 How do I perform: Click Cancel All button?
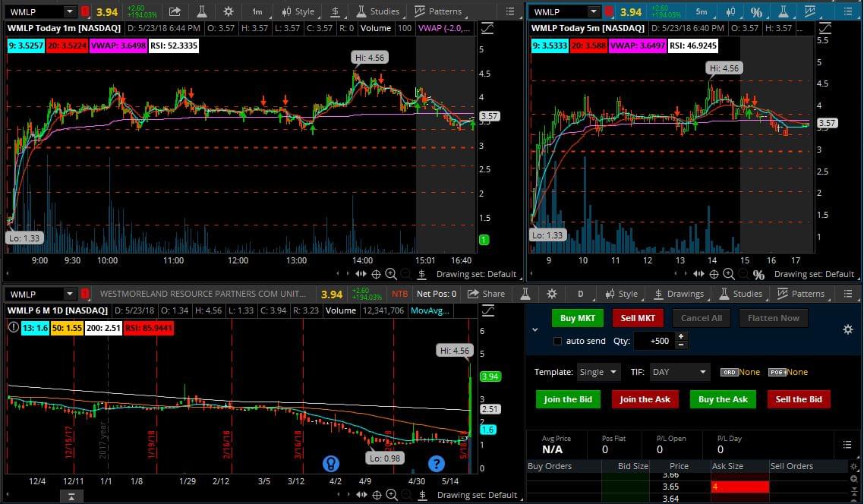tap(702, 318)
